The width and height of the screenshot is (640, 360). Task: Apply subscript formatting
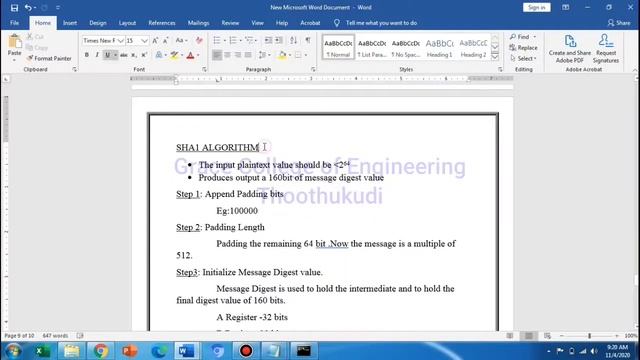(134, 55)
